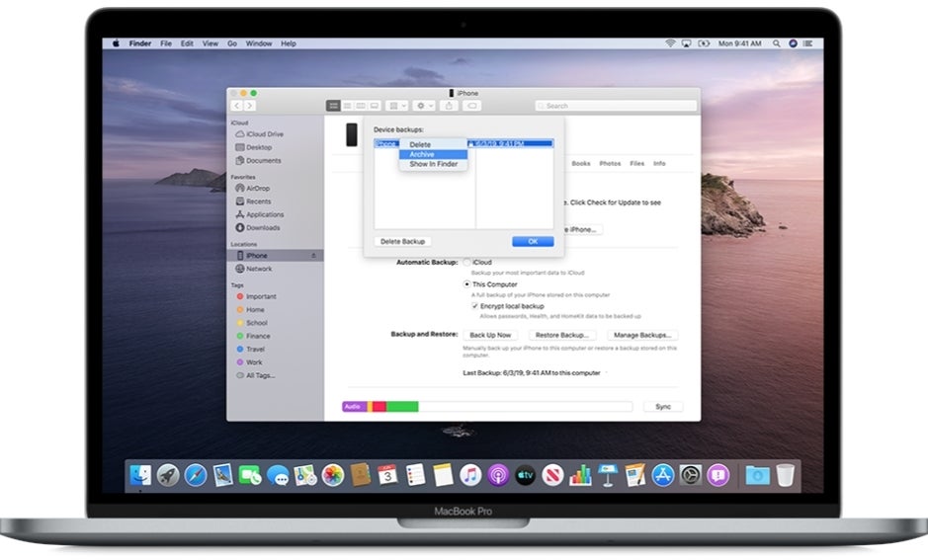This screenshot has height=560, width=928.
Task: Open Maps from the Dock
Action: [x=305, y=475]
